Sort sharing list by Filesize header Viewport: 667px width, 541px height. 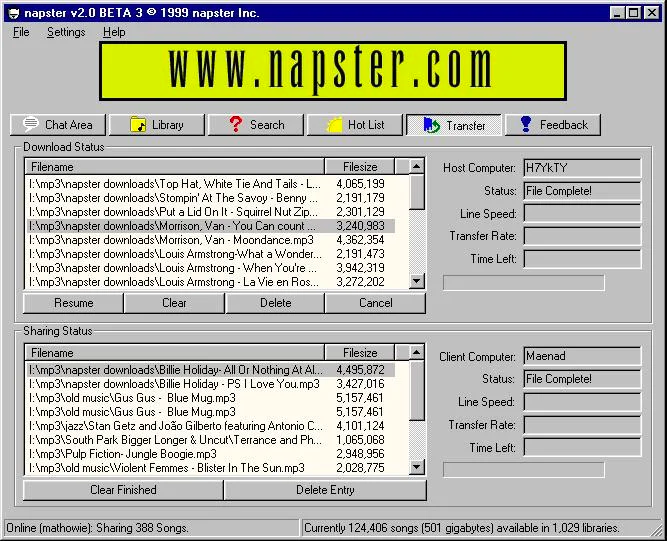360,353
